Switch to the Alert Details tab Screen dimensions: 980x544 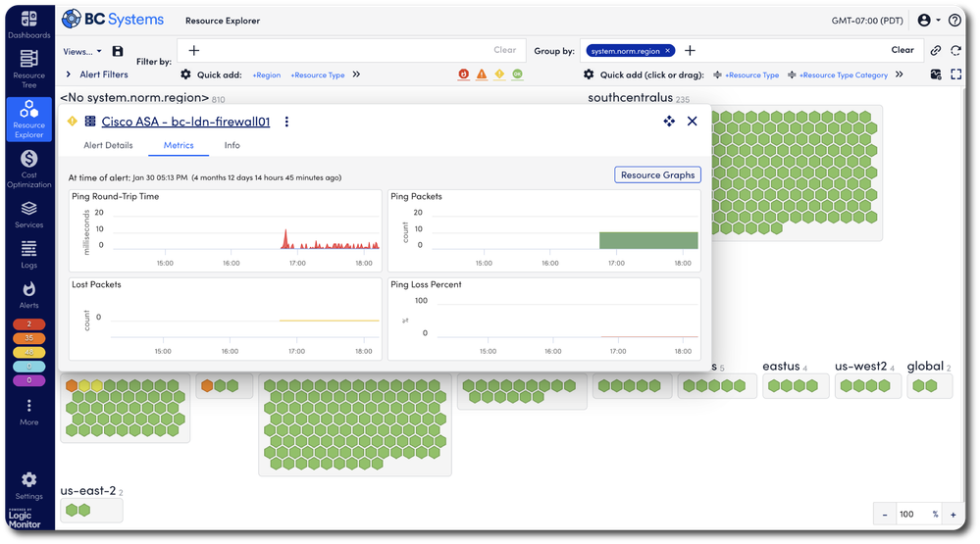tap(108, 145)
